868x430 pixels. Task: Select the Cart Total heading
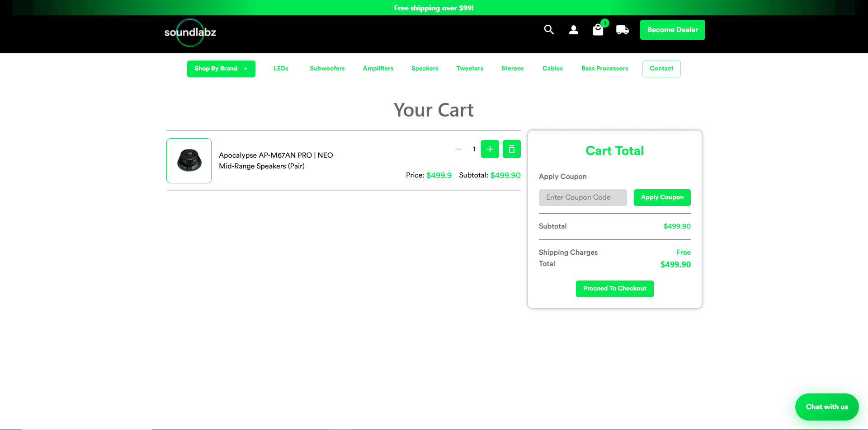pos(615,151)
